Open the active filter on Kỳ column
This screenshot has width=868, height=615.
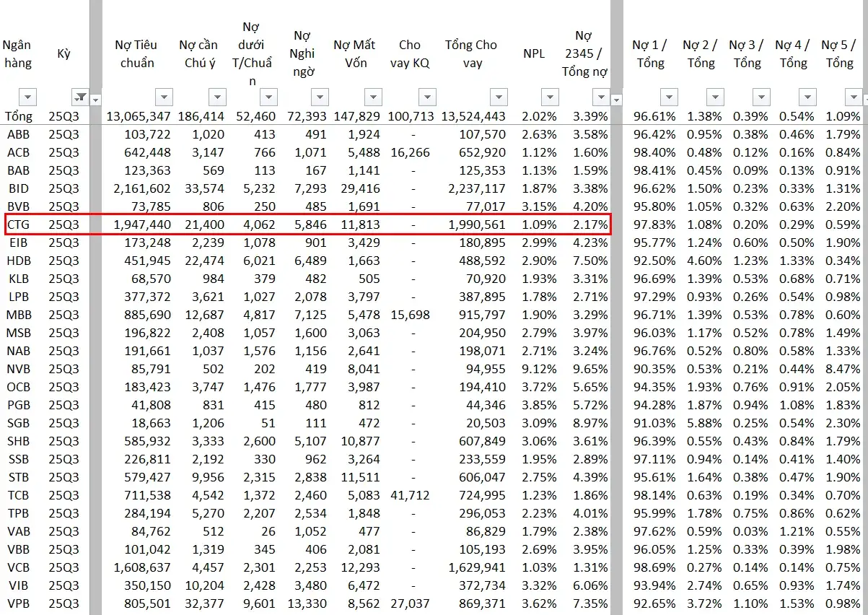80,97
